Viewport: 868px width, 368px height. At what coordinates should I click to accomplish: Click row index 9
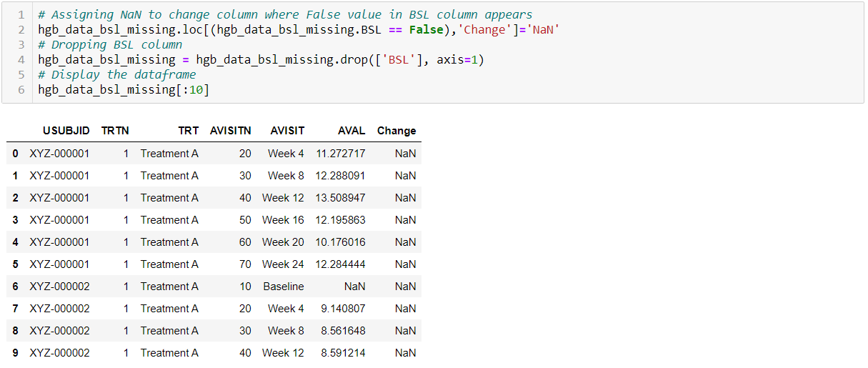click(15, 353)
